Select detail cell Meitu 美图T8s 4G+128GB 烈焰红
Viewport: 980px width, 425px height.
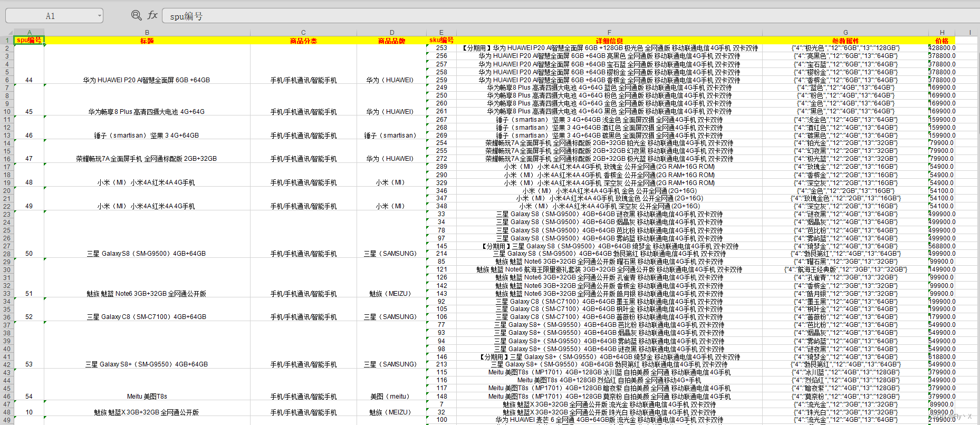coord(609,380)
